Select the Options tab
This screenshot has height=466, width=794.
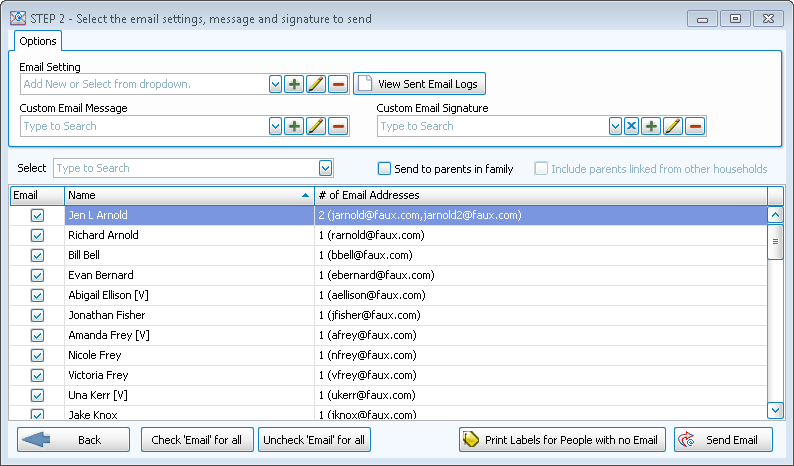click(x=38, y=41)
